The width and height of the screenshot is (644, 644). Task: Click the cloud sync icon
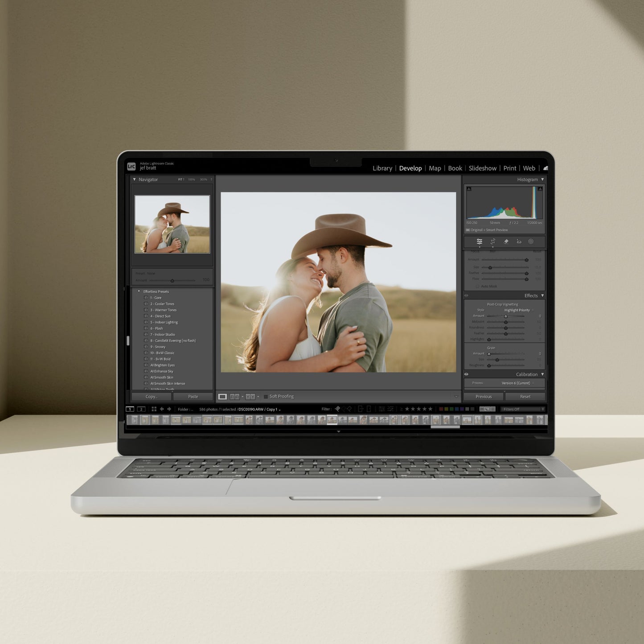coord(546,168)
